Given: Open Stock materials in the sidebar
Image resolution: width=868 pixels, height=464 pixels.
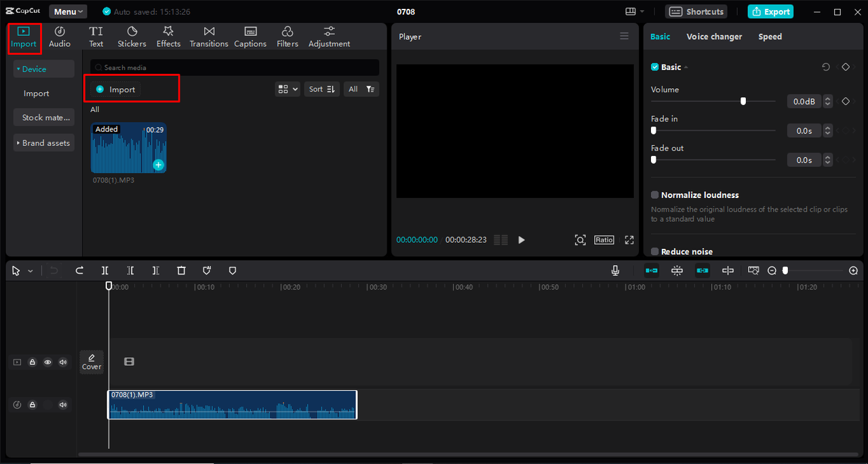Looking at the screenshot, I should (x=43, y=117).
